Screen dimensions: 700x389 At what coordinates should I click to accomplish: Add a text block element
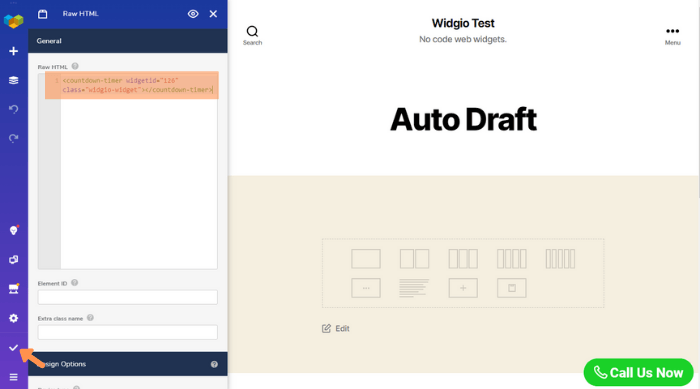pyautogui.click(x=414, y=288)
